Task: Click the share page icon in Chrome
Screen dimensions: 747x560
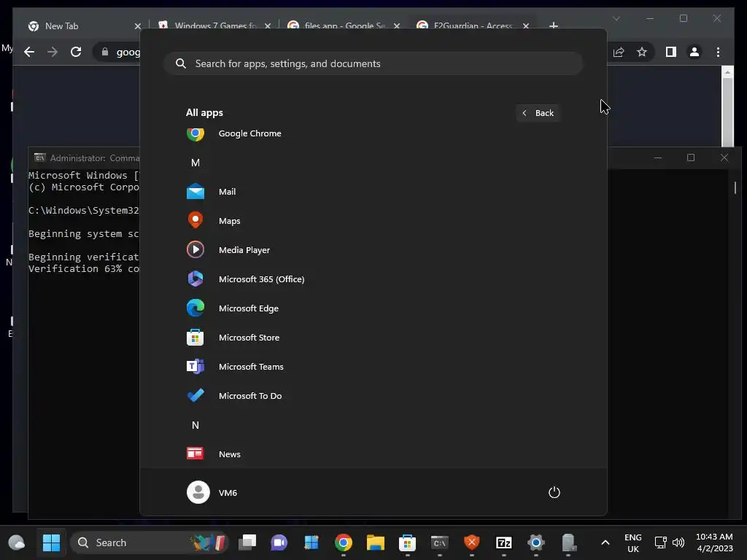Action: click(619, 52)
